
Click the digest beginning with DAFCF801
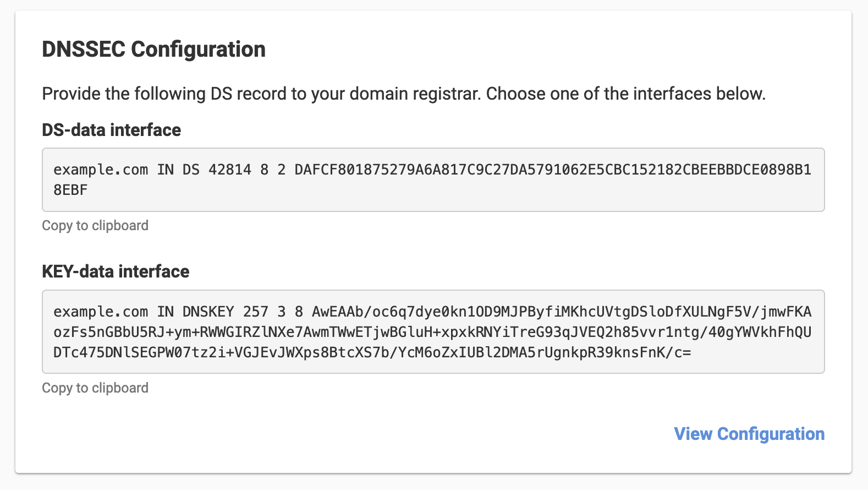point(552,170)
